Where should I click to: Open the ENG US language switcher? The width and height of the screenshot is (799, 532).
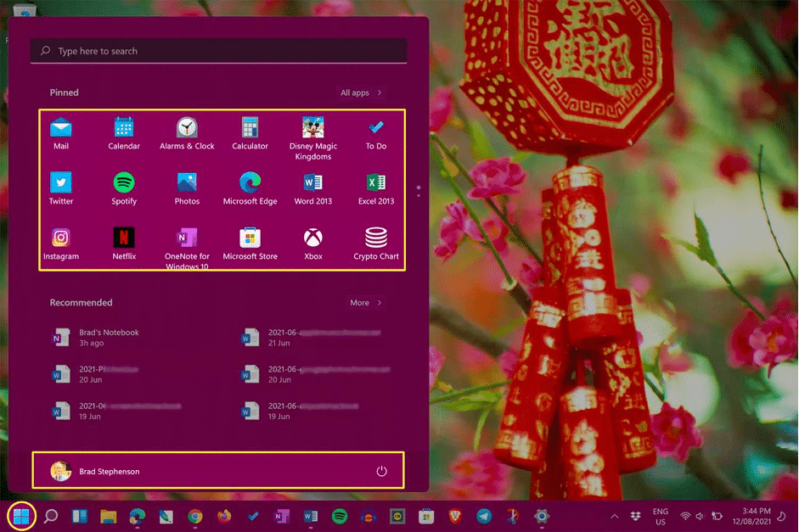click(x=661, y=515)
